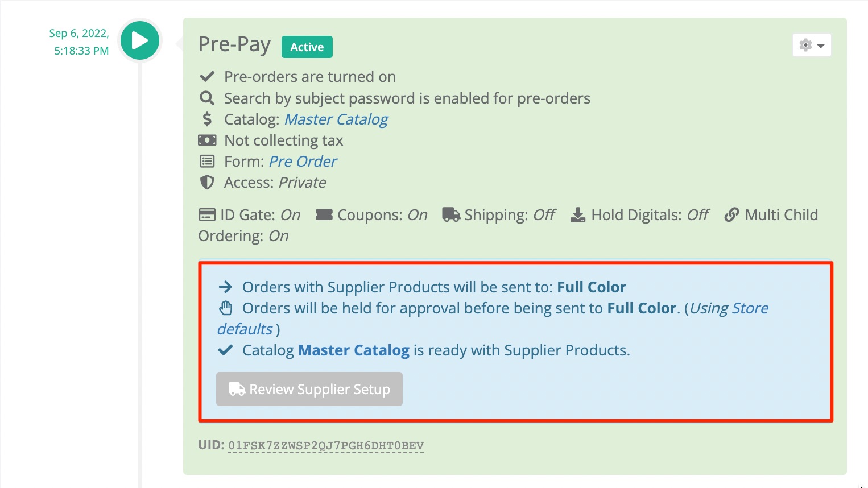
Task: Click the Using Store defaults link
Action: tap(493, 319)
